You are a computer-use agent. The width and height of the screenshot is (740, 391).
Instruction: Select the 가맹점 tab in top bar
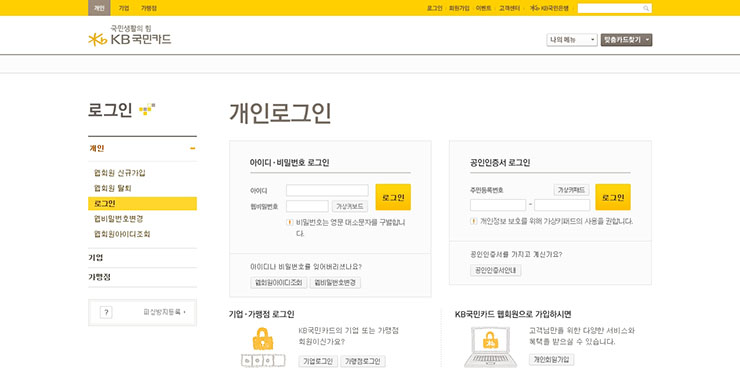point(149,8)
